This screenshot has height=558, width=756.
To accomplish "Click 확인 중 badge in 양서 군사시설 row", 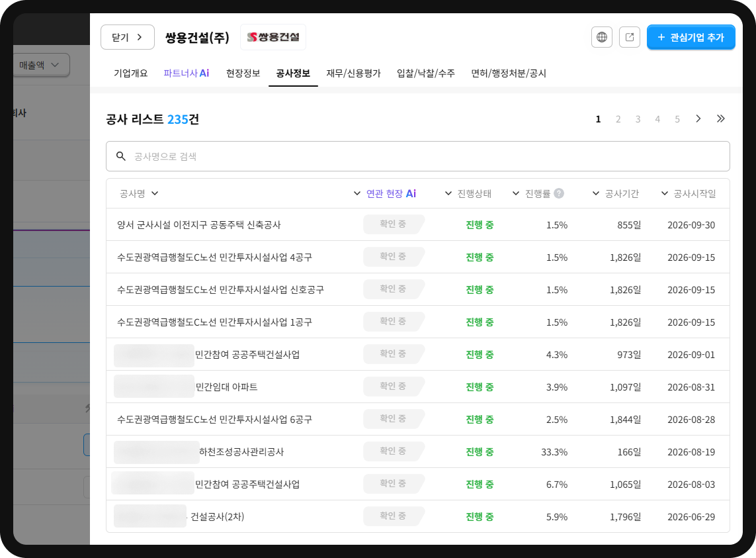I will tap(394, 224).
